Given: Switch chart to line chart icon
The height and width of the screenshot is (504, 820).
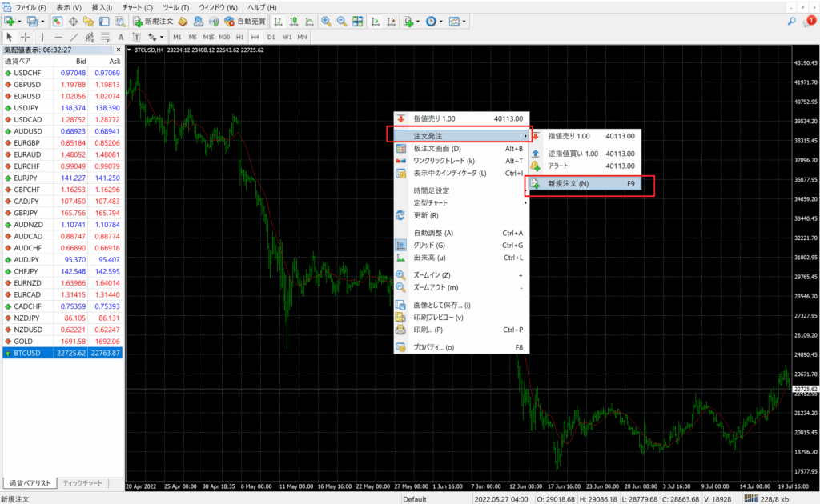Looking at the screenshot, I should (310, 22).
